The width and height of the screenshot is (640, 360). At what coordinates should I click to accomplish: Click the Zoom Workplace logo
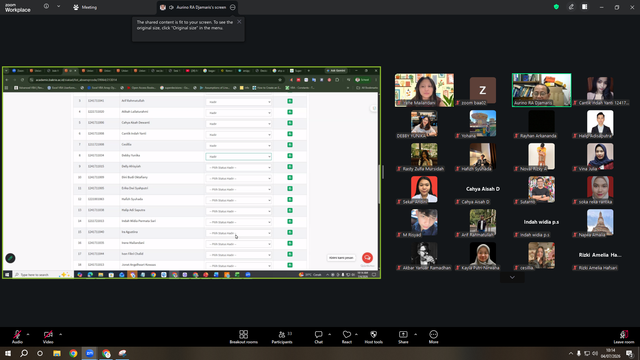[x=18, y=8]
